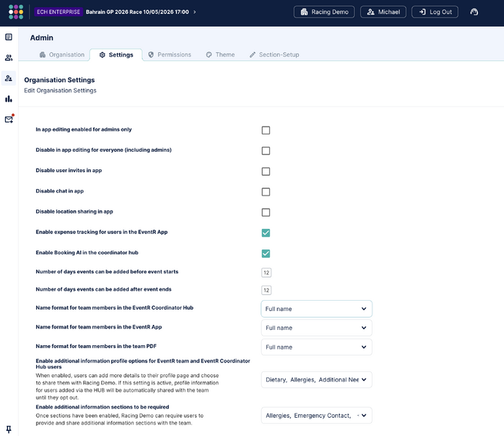Screen dimensions: 504x436
Task: Open the bar chart reports icon
Action: point(9,99)
